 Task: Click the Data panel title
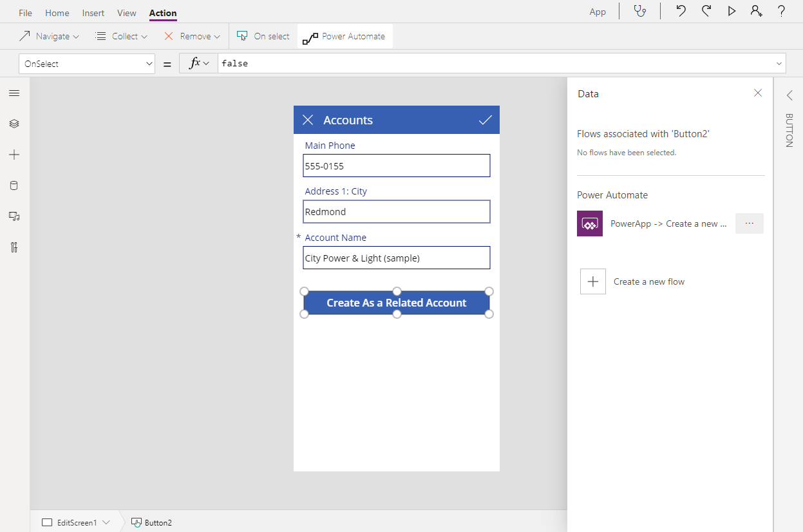click(x=588, y=93)
